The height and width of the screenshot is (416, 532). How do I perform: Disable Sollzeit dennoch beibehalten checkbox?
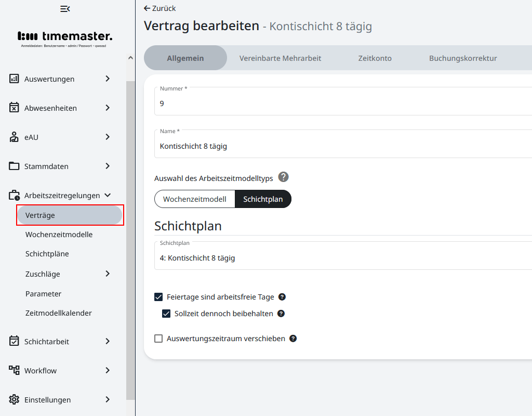click(167, 314)
